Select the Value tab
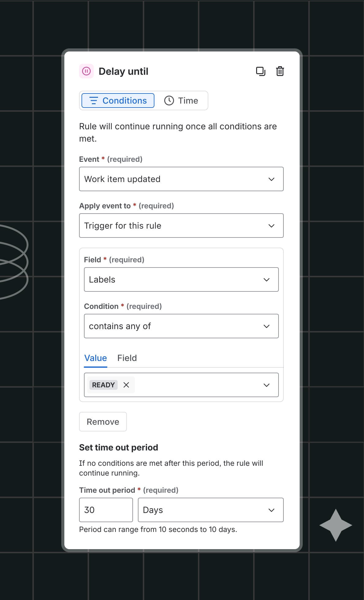The height and width of the screenshot is (600, 364). (96, 358)
